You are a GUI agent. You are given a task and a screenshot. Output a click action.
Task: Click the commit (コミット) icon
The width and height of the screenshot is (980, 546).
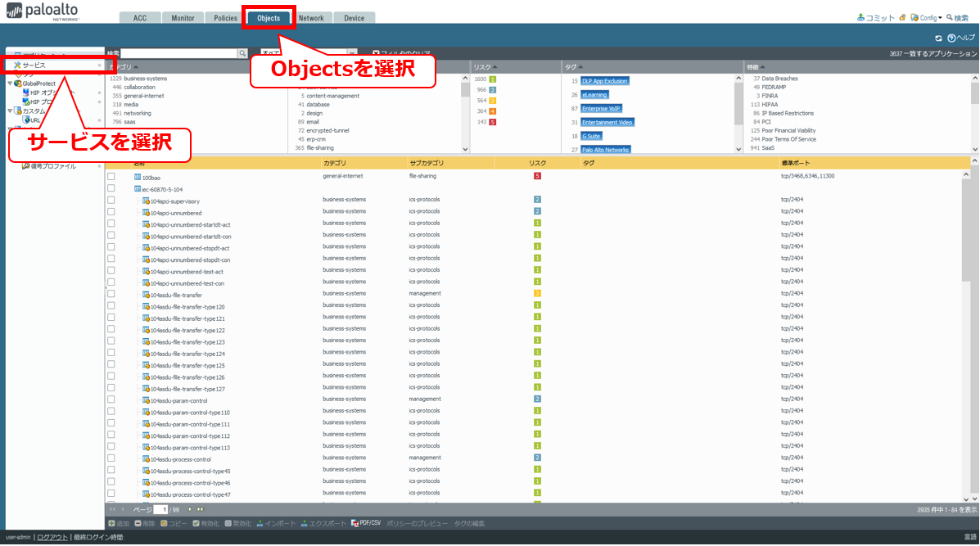[x=860, y=17]
